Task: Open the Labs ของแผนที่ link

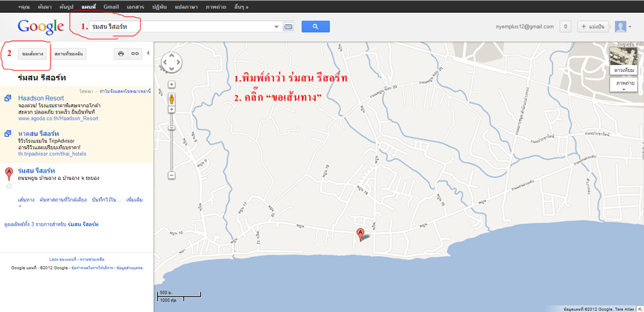Action: click(x=63, y=259)
